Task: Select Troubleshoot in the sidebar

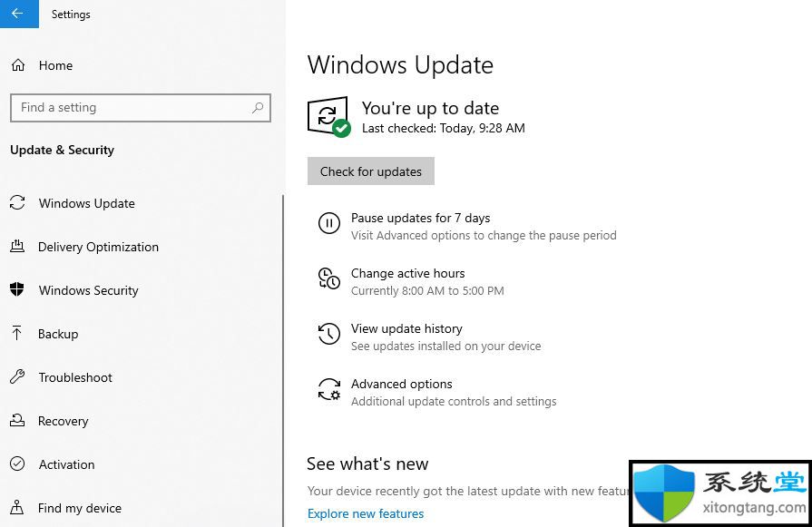Action: pyautogui.click(x=75, y=377)
